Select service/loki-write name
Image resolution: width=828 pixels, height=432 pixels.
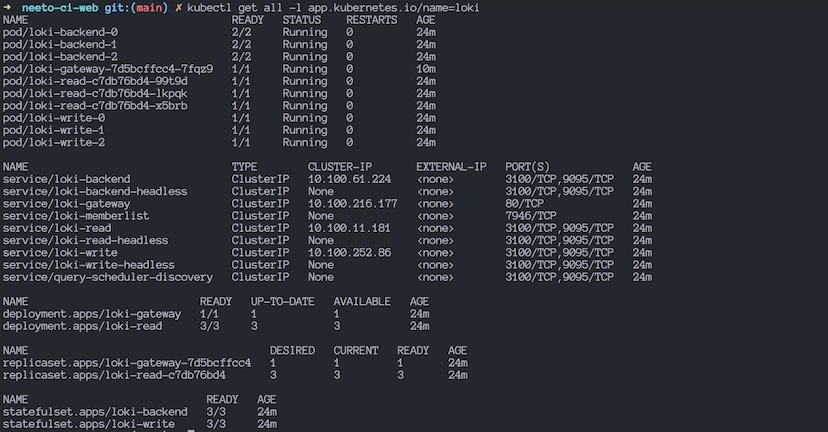[60, 252]
